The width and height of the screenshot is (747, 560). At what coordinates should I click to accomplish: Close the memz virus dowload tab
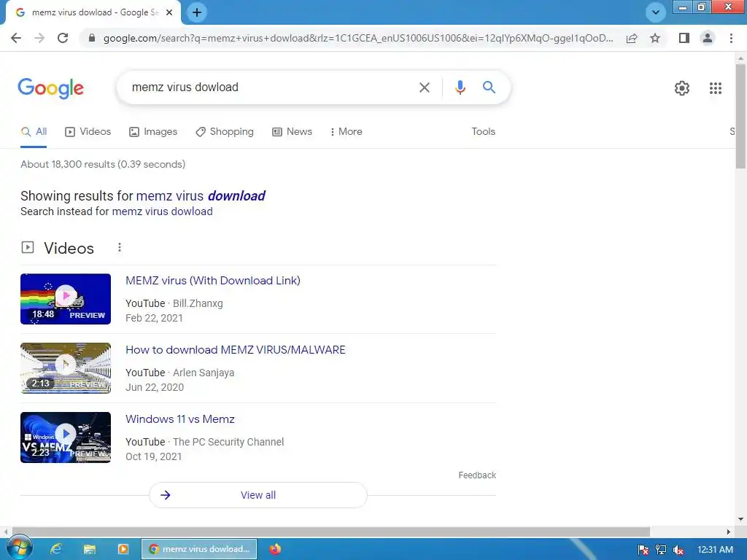click(169, 12)
